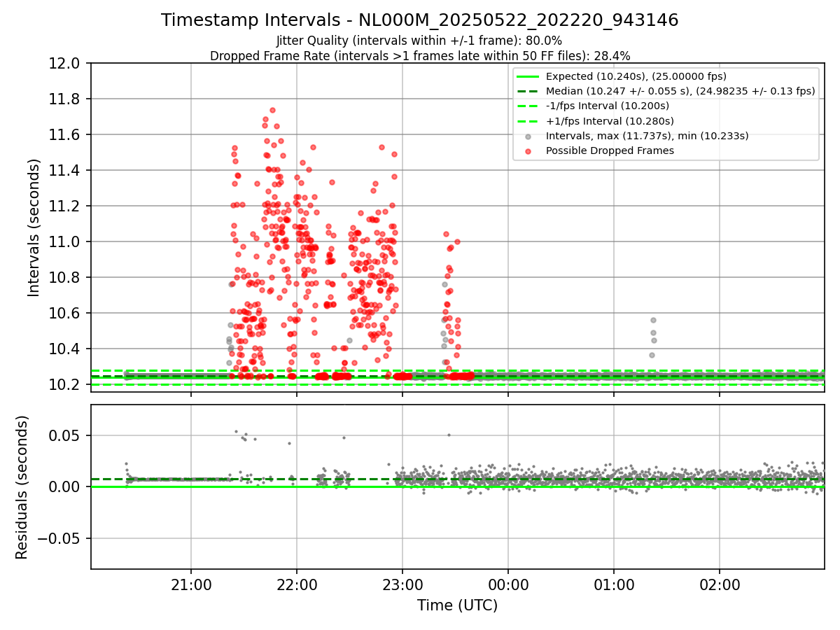
Task: Click the 'Dropped Frame Rate' 28.4% subtitle line
Action: pos(420,55)
